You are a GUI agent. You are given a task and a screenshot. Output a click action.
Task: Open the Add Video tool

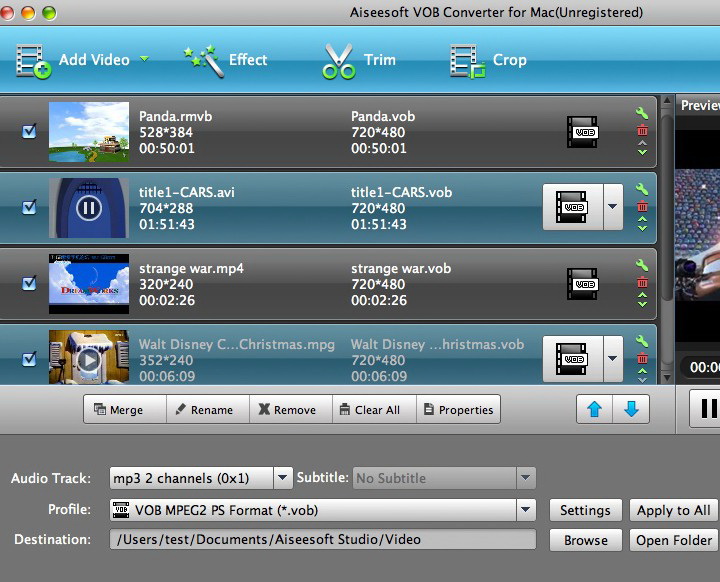(73, 60)
